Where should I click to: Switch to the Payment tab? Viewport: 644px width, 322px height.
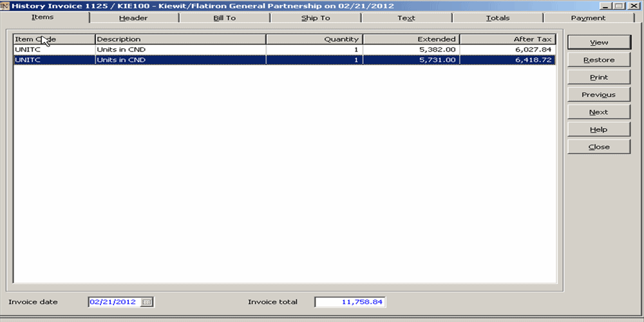[x=588, y=18]
